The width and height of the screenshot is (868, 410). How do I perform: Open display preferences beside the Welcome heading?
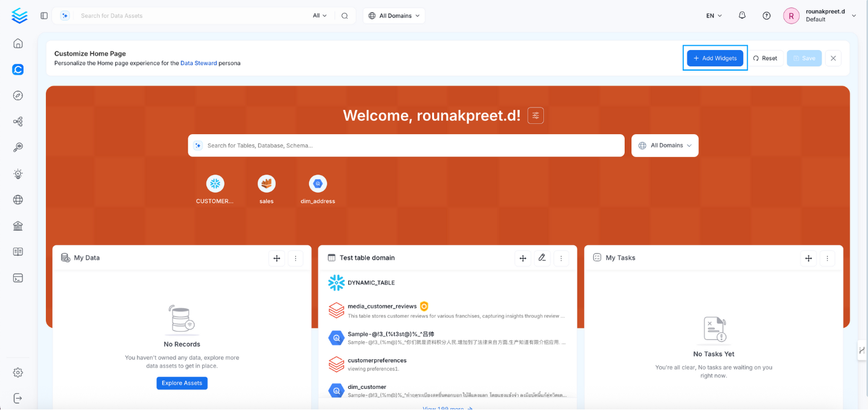[x=535, y=115]
